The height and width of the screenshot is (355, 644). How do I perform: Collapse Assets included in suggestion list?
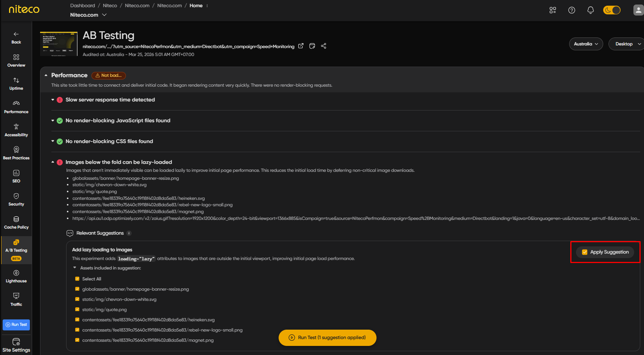75,268
